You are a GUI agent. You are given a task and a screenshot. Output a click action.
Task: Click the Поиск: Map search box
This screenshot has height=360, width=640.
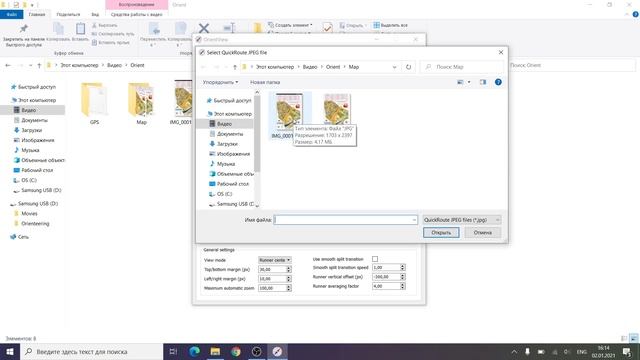tap(462, 67)
